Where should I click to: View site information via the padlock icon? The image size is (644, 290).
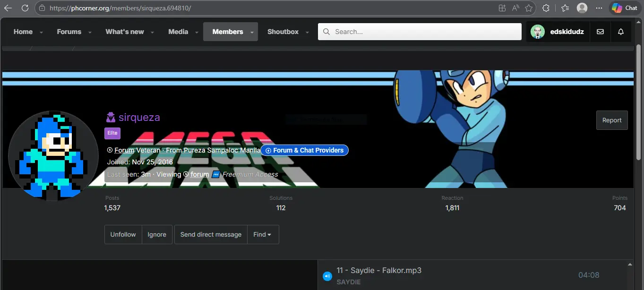tap(43, 8)
